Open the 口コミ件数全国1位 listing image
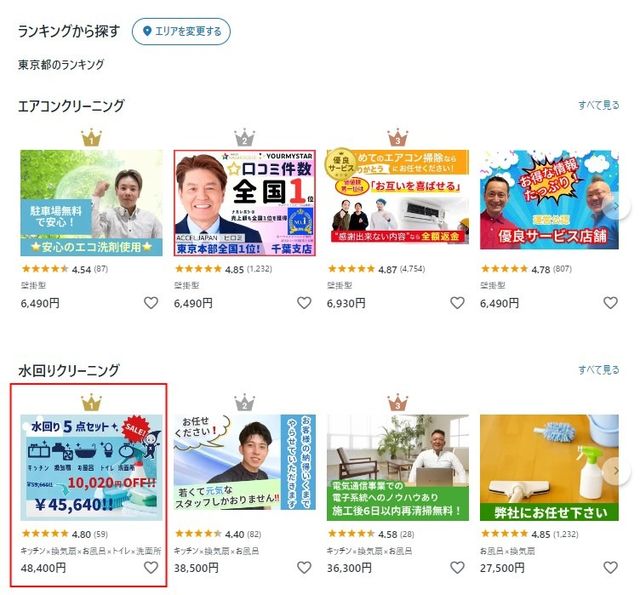 245,203
